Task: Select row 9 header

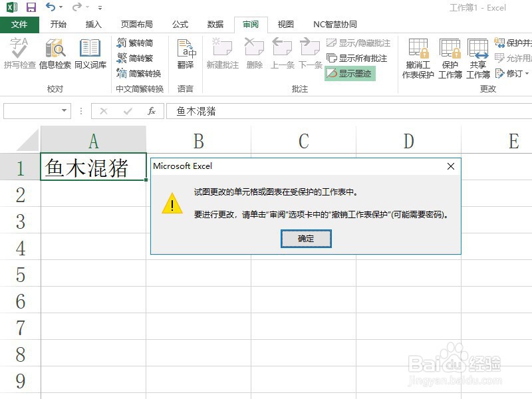Action: (x=21, y=380)
